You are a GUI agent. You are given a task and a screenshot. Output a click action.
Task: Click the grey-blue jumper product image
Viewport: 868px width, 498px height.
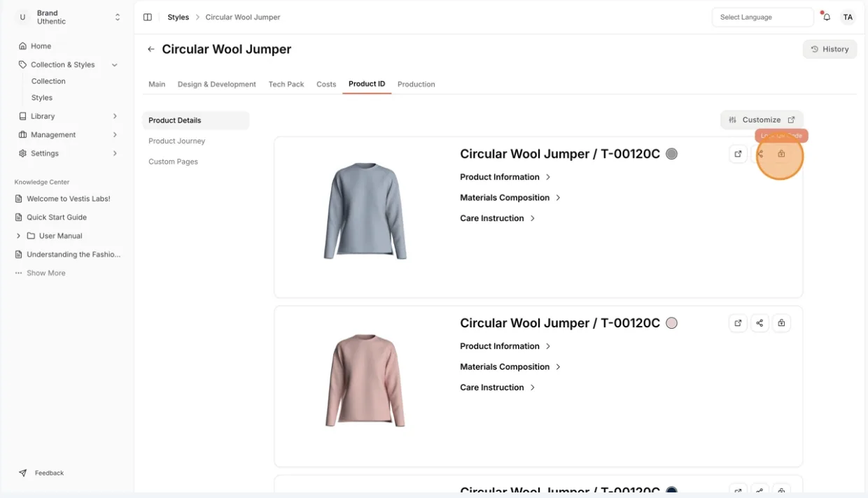365,211
